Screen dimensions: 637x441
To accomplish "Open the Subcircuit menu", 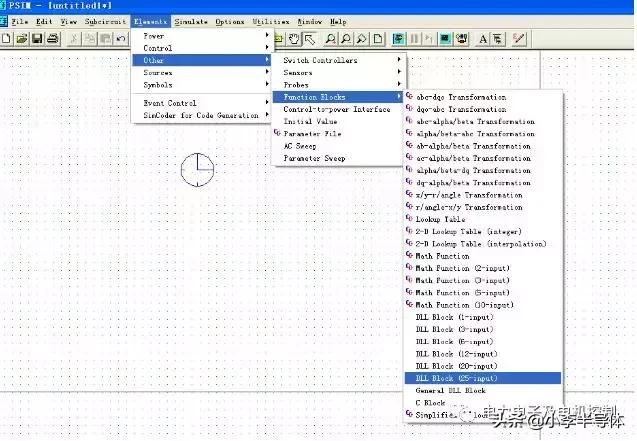I will tap(105, 22).
